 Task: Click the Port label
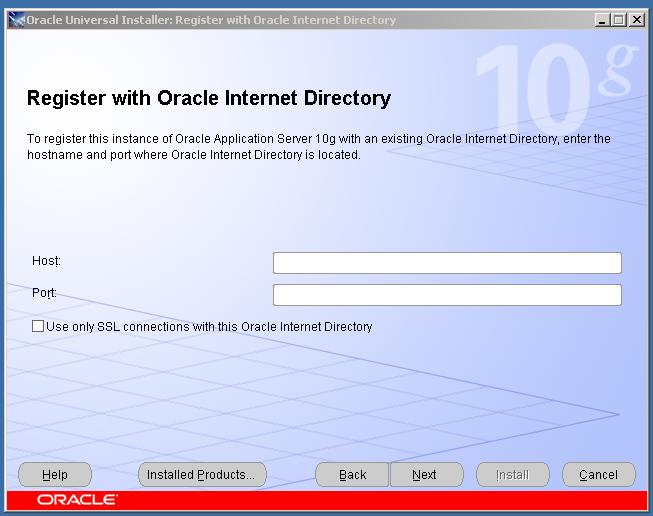(x=44, y=293)
